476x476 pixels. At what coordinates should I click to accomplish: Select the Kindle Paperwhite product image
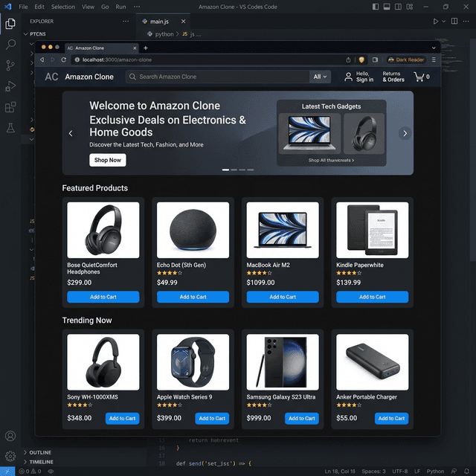click(373, 230)
